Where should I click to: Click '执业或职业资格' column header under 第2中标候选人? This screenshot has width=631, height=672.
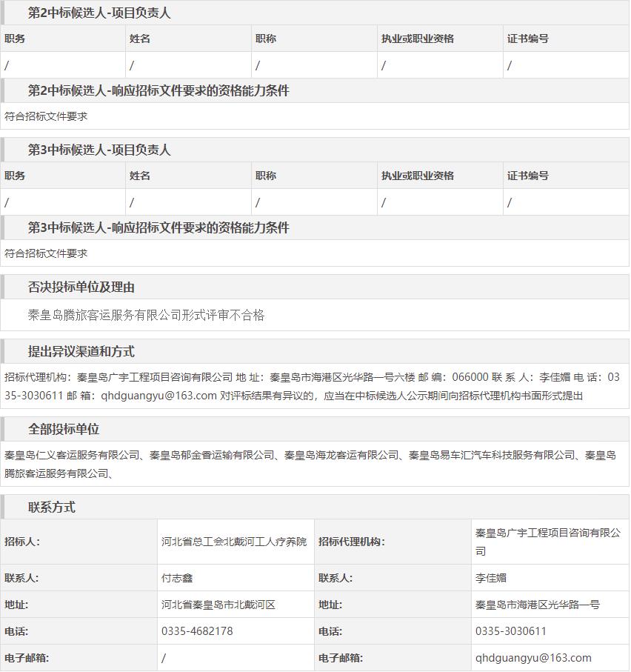417,39
